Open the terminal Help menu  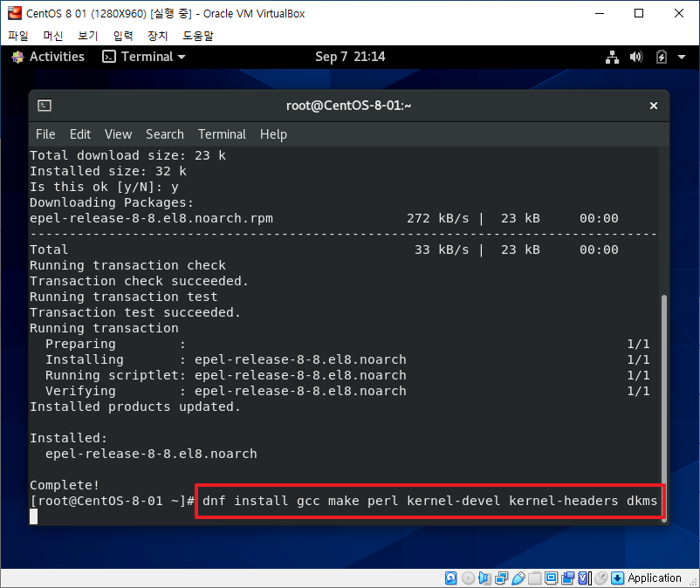(x=273, y=134)
